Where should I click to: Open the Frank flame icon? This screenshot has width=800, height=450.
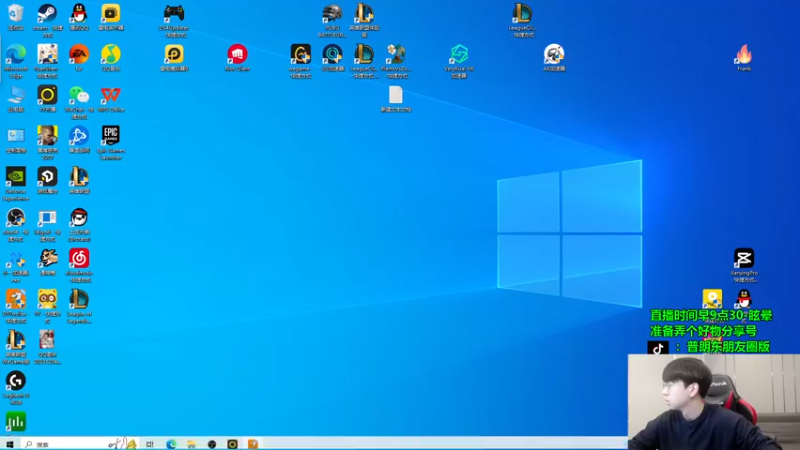(744, 54)
